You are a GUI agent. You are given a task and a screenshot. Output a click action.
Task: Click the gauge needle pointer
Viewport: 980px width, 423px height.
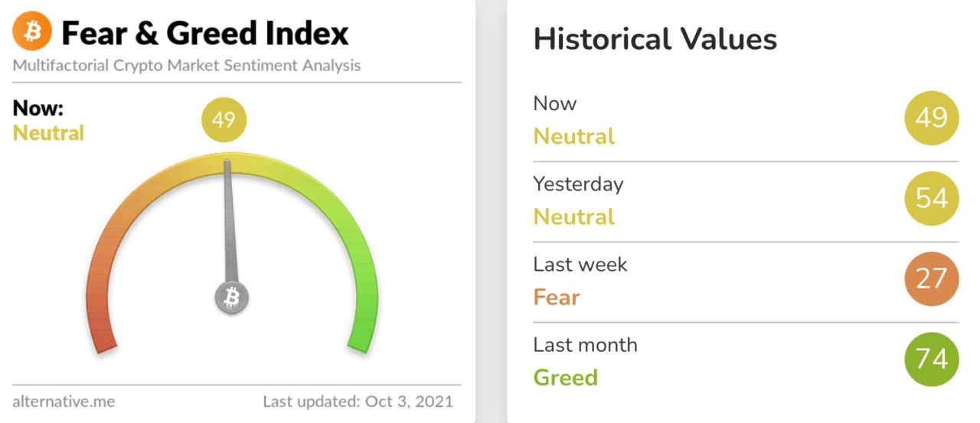(x=228, y=222)
